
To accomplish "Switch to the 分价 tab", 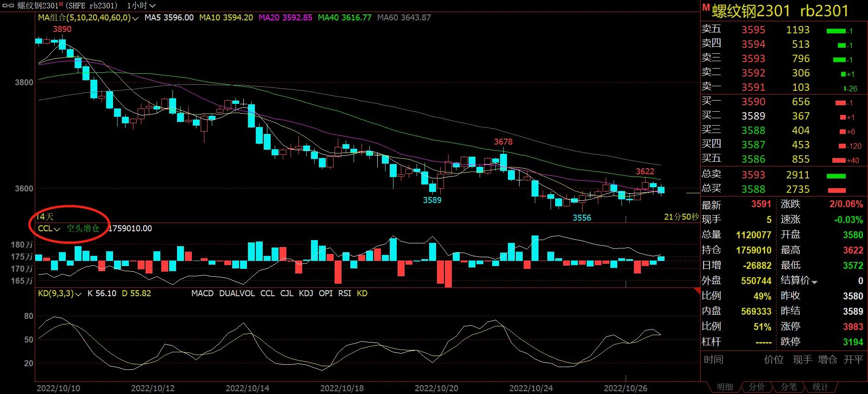I will 756,387.
